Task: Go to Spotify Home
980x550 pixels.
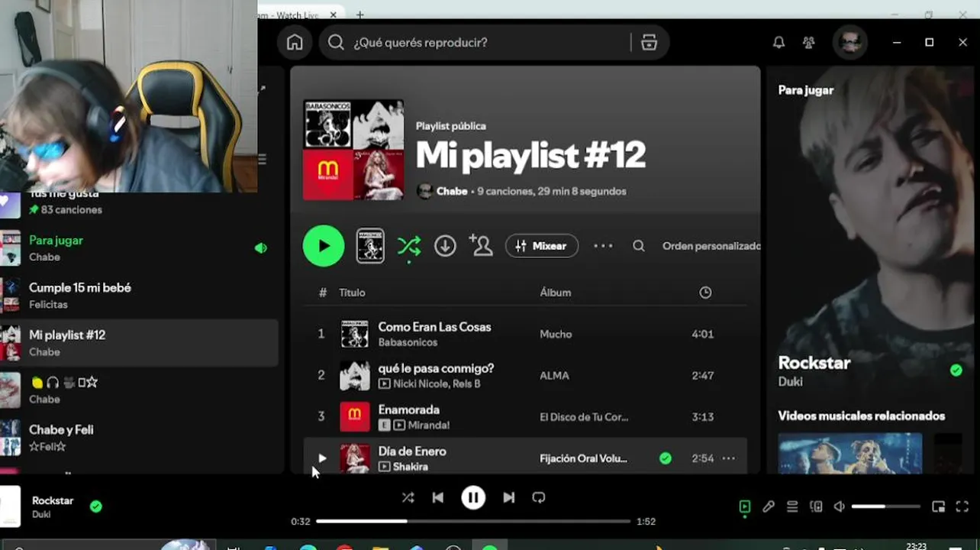Action: click(295, 43)
